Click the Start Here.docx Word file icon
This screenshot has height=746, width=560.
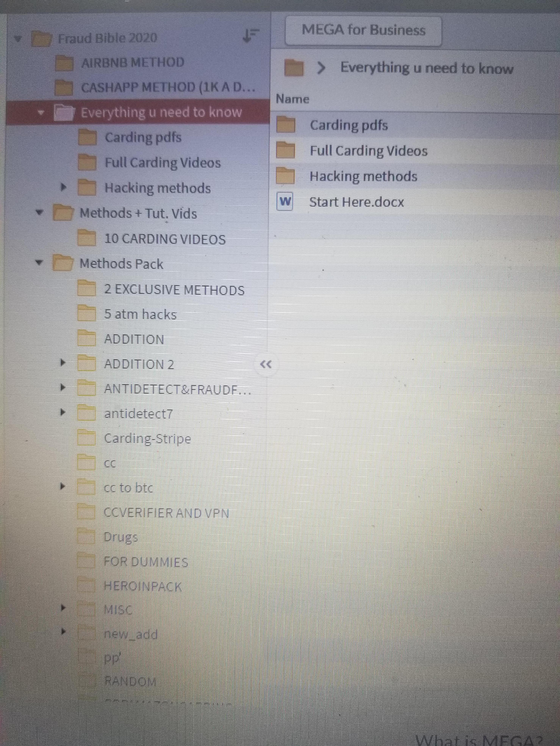click(285, 201)
